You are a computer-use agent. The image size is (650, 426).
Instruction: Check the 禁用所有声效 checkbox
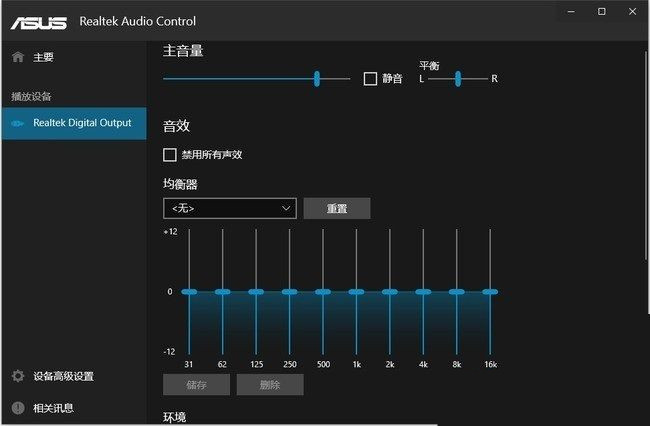[x=169, y=155]
